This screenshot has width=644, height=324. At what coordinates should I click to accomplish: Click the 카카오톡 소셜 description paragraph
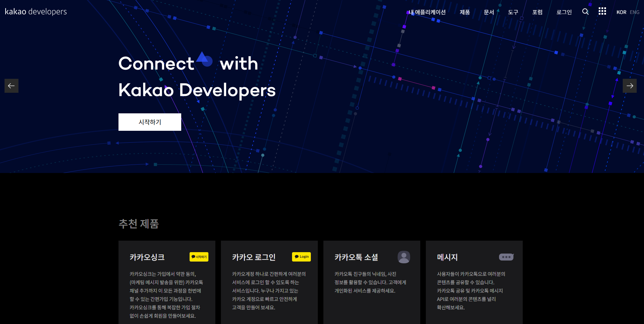[x=370, y=282]
